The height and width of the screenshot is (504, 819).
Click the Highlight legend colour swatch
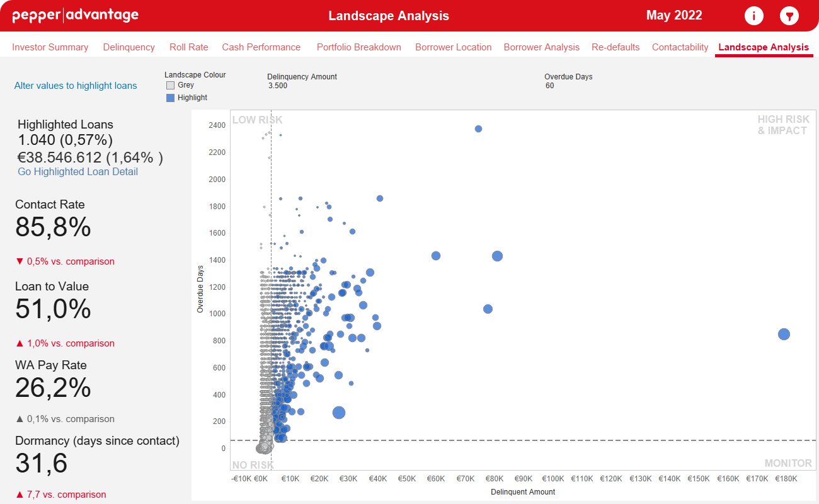pos(170,98)
